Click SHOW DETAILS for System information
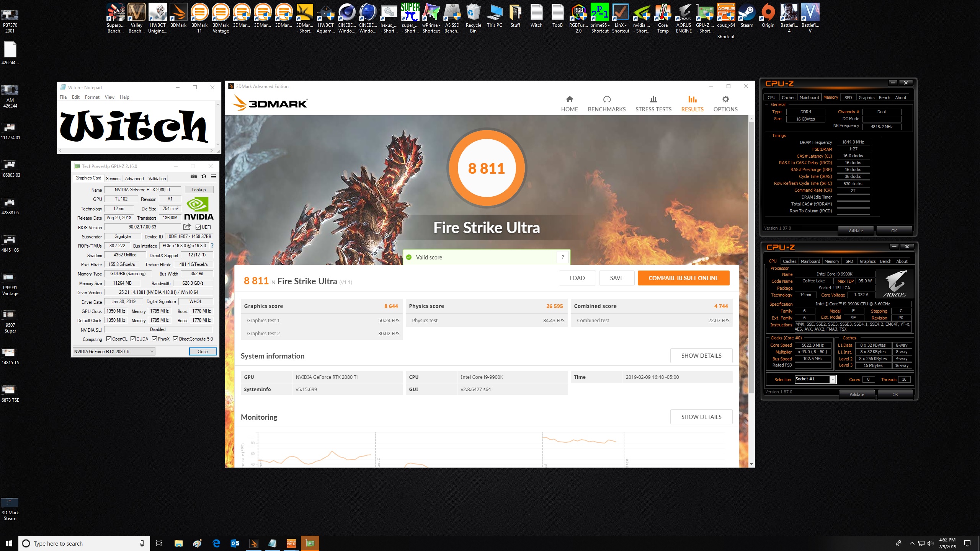The image size is (980, 551). pyautogui.click(x=701, y=356)
